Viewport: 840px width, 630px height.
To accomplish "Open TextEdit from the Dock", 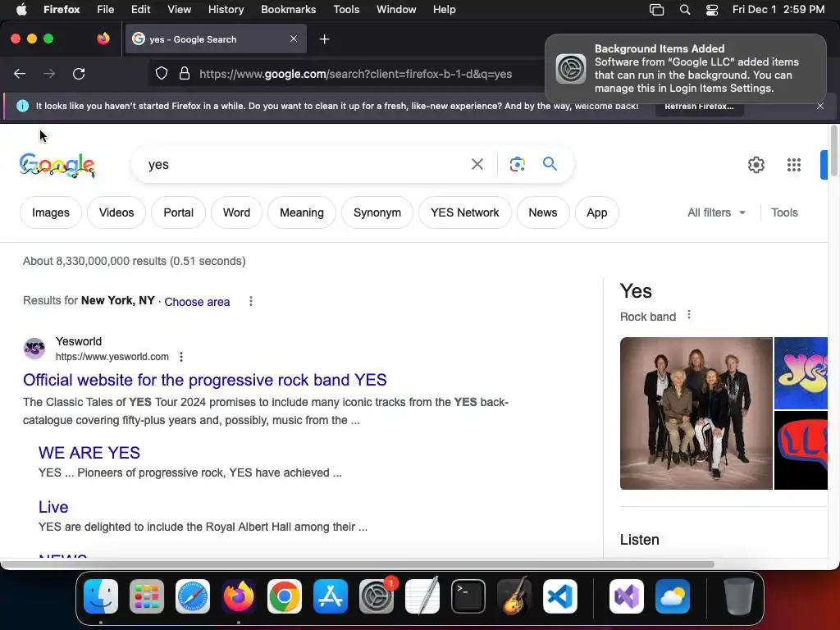I will 422,596.
